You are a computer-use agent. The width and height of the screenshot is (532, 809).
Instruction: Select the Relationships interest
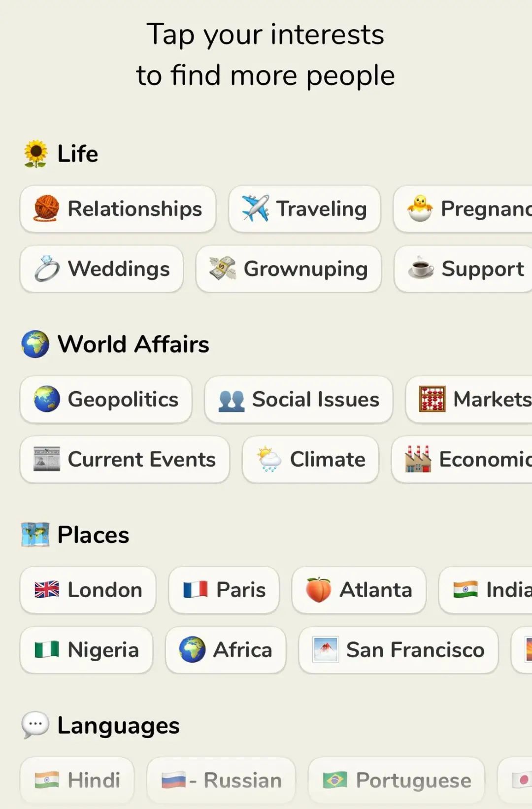(x=118, y=209)
